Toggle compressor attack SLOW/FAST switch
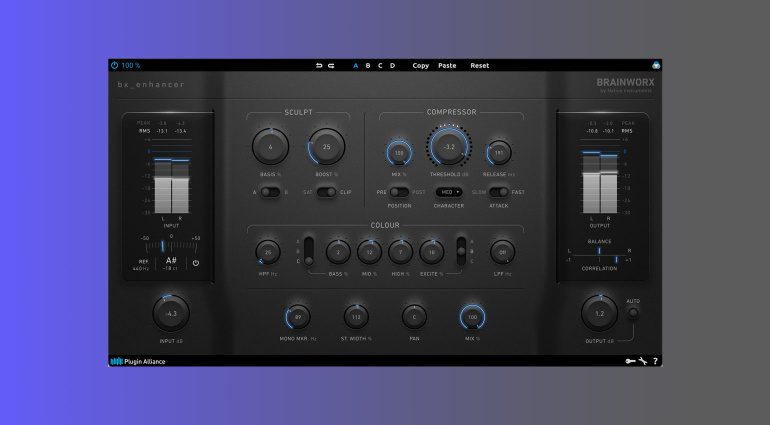Image resolution: width=770 pixels, height=425 pixels. [498, 191]
